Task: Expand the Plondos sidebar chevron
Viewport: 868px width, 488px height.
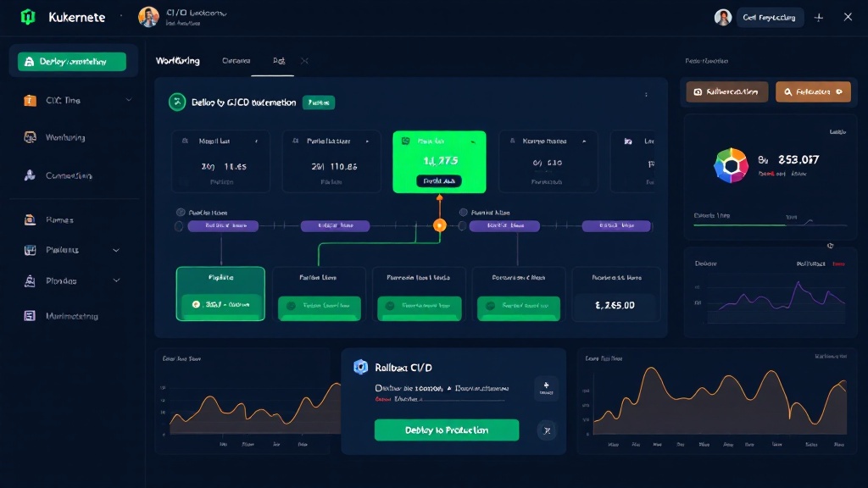Action: (x=116, y=280)
